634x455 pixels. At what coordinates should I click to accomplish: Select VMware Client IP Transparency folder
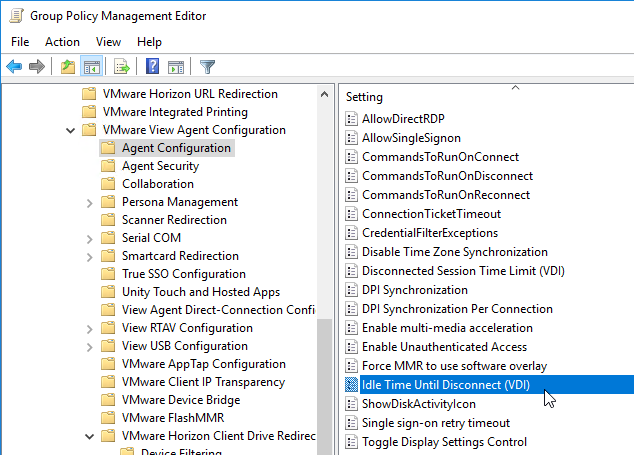point(203,382)
